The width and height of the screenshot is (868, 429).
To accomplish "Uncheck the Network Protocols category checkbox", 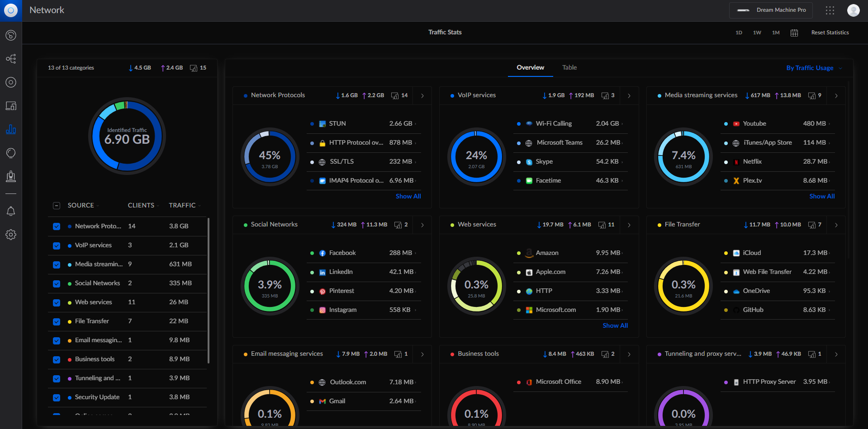I will coord(57,226).
